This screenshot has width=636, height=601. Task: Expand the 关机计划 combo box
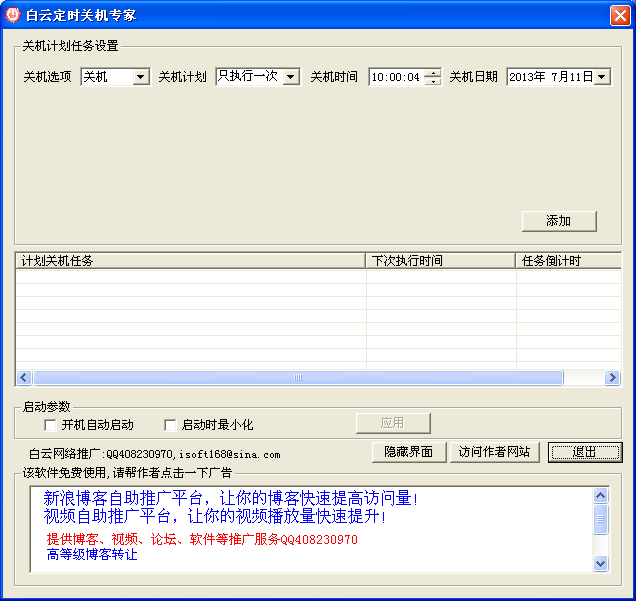coord(290,77)
